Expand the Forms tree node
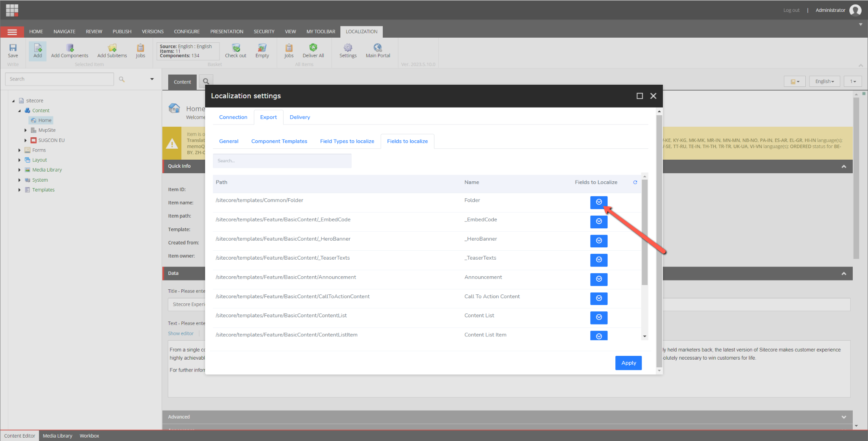 pyautogui.click(x=19, y=150)
